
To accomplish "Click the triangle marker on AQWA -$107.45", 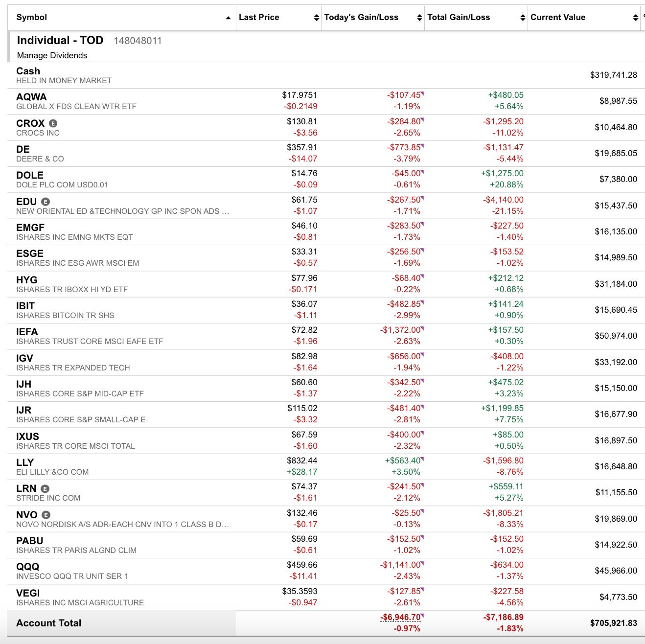I will pyautogui.click(x=422, y=93).
